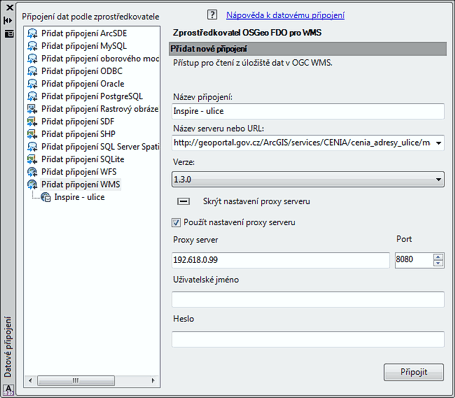Image resolution: width=455 pixels, height=398 pixels.
Task: Select Přidat připojení ODBC
Action: tap(82, 71)
